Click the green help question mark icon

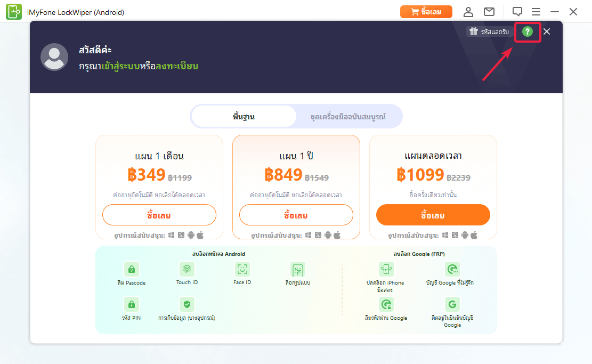pyautogui.click(x=527, y=32)
